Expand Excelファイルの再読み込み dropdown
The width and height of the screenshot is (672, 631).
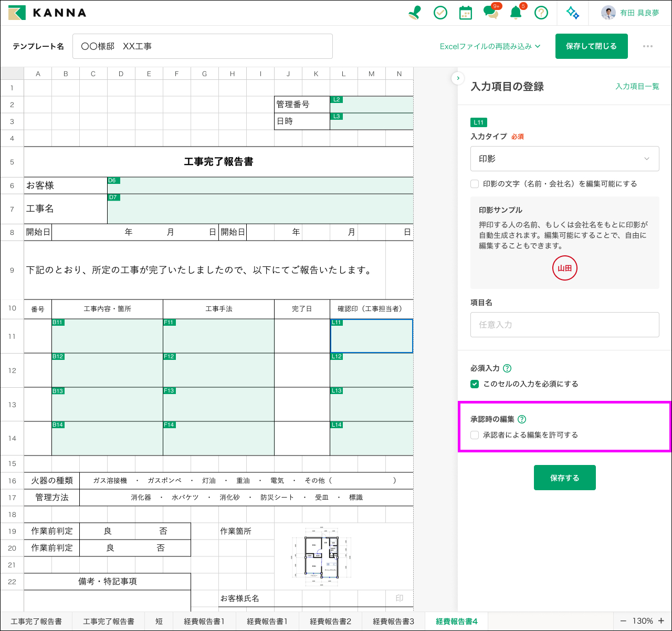pyautogui.click(x=490, y=46)
